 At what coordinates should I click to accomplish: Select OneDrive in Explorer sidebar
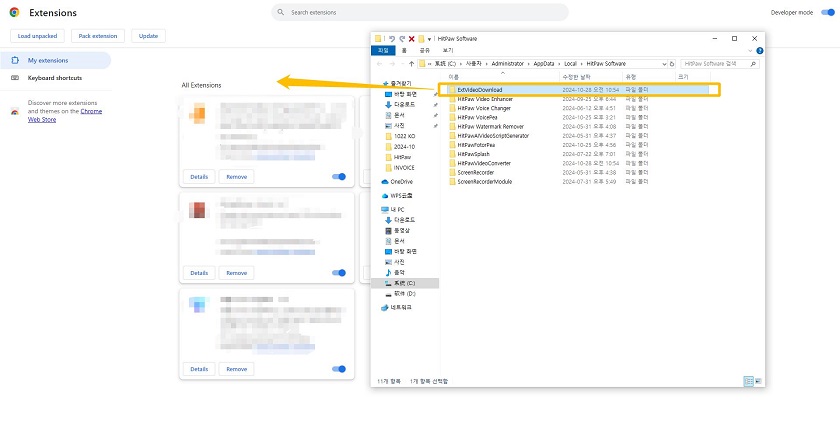point(397,182)
